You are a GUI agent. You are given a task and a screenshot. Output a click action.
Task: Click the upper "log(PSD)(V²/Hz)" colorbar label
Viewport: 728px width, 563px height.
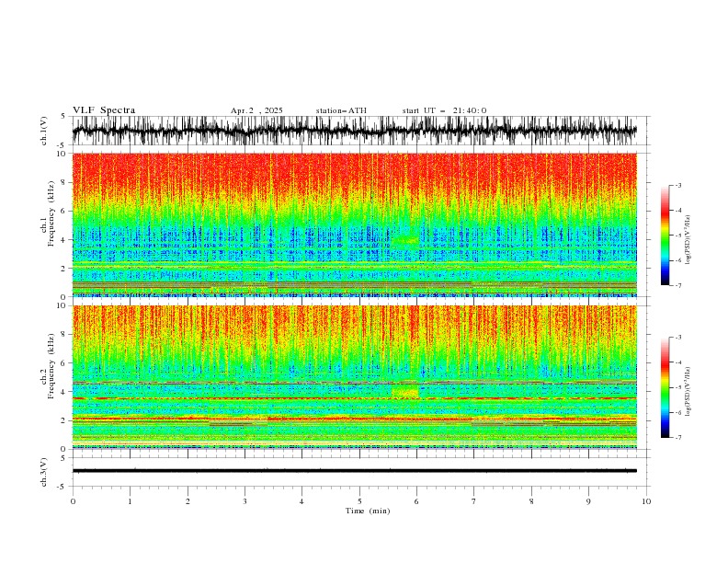coord(688,240)
